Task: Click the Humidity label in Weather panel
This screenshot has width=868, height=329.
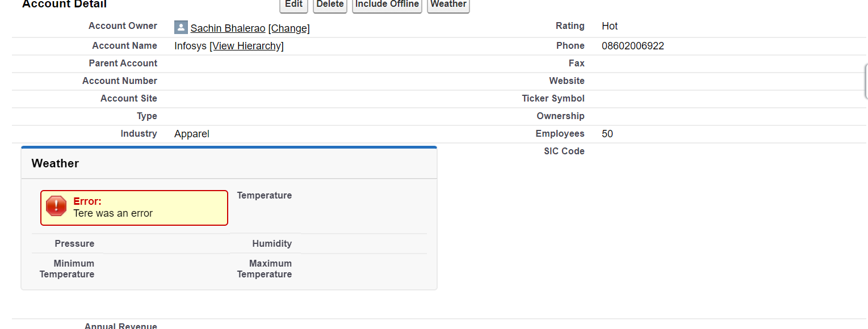Action: tap(272, 243)
